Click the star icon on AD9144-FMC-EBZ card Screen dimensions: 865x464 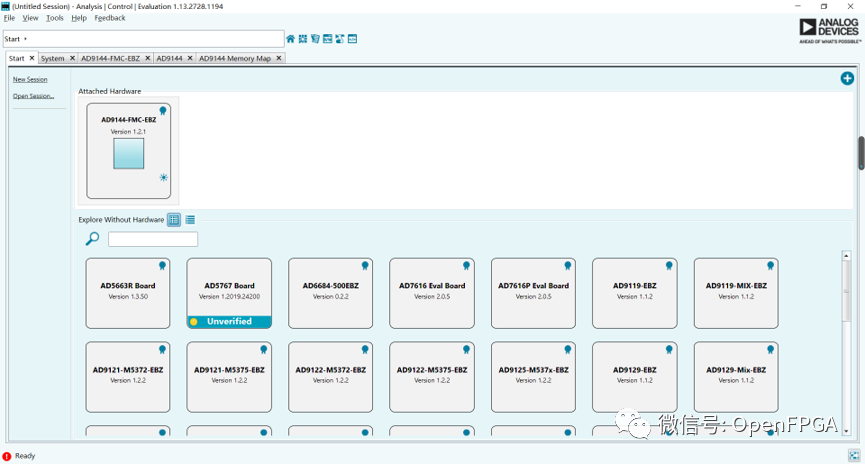(x=163, y=178)
